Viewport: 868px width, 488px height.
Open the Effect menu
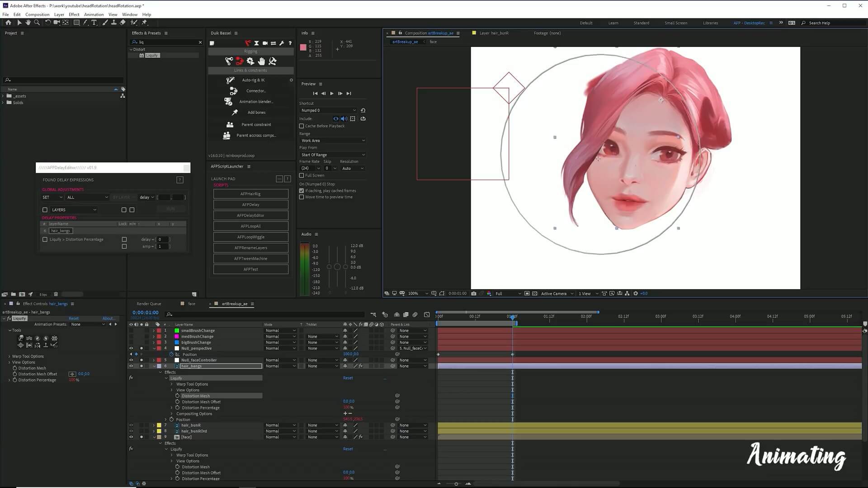(74, 14)
